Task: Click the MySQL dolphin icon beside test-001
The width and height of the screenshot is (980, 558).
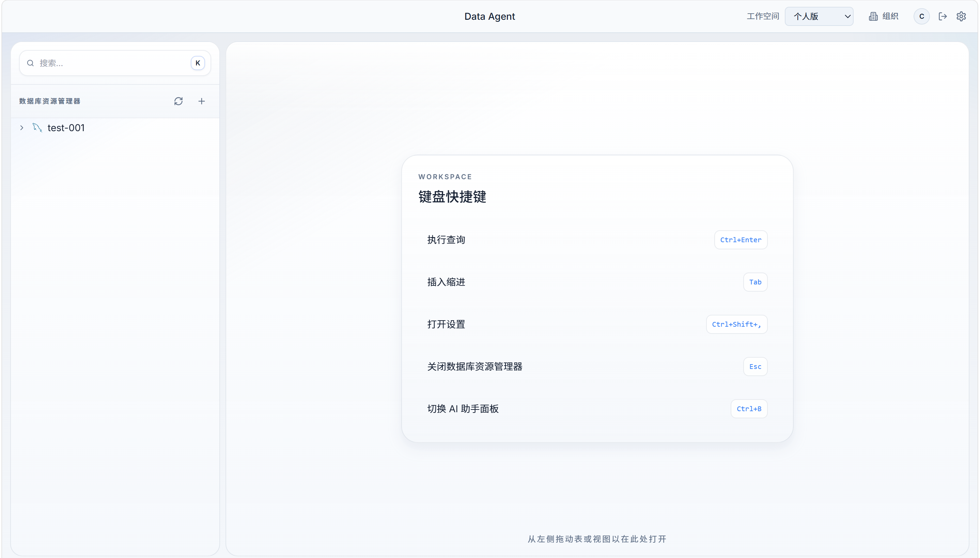Action: [37, 128]
